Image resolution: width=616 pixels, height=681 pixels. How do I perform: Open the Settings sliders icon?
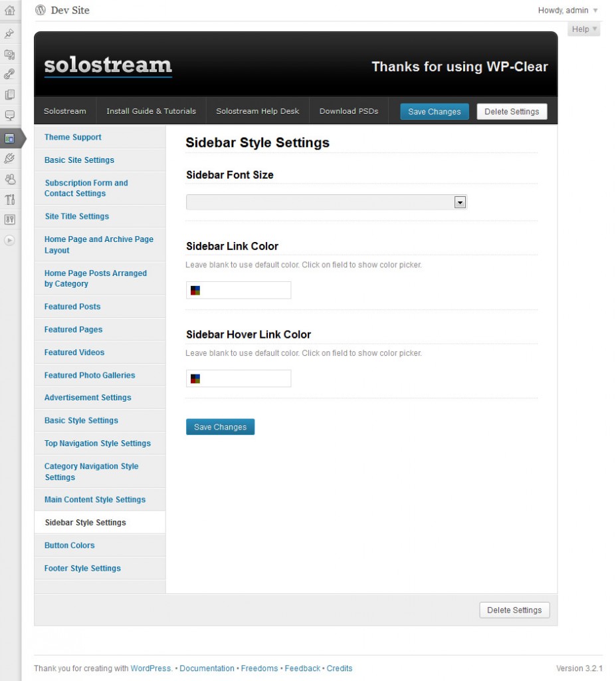point(9,219)
